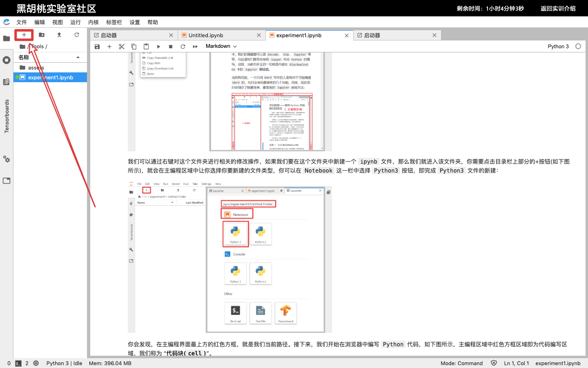Image resolution: width=588 pixels, height=368 pixels.
Task: Click Ln 1, Col 1 in status bar
Action: click(x=516, y=363)
